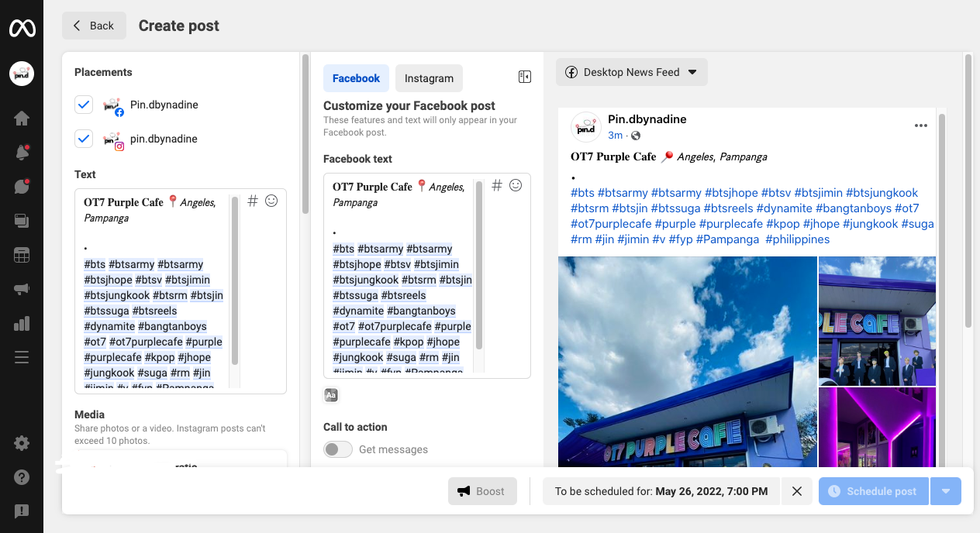
Task: Open the Pin.d page profile picture in sidebar
Action: 22,74
